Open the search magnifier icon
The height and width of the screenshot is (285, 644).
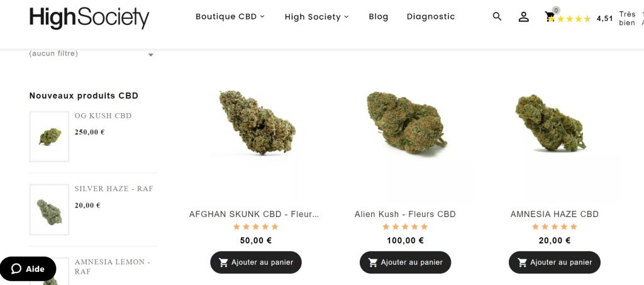point(497,16)
